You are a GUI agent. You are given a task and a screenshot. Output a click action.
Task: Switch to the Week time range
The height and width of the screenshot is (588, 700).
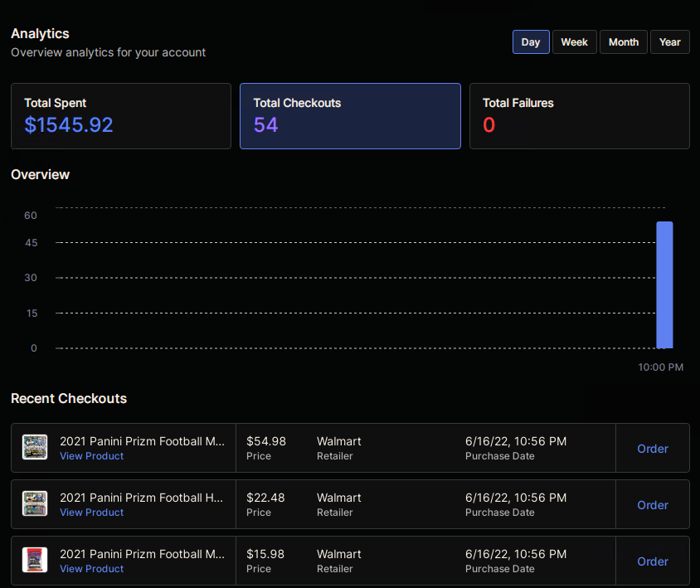pyautogui.click(x=574, y=42)
